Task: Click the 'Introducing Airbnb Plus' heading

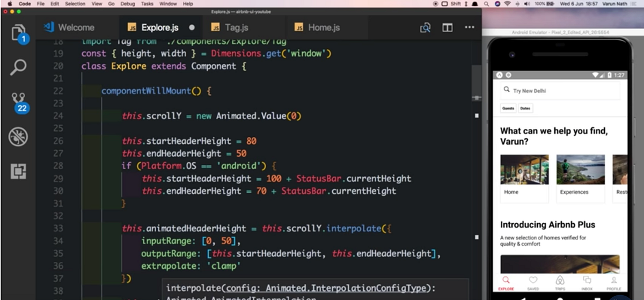Action: [547, 224]
